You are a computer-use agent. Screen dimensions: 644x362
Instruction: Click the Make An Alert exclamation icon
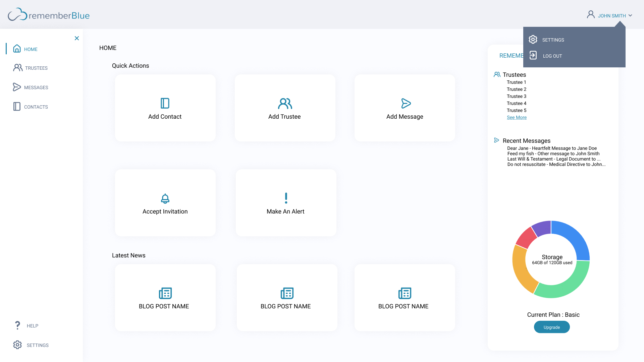tap(286, 198)
